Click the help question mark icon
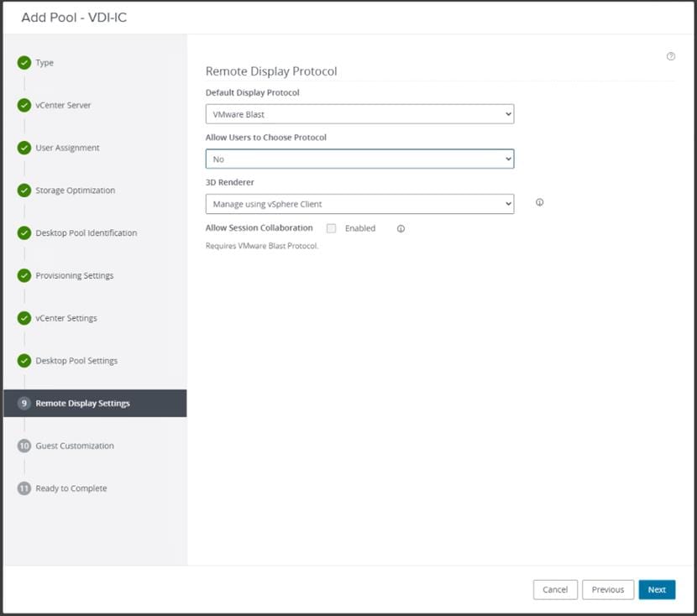 click(x=671, y=56)
